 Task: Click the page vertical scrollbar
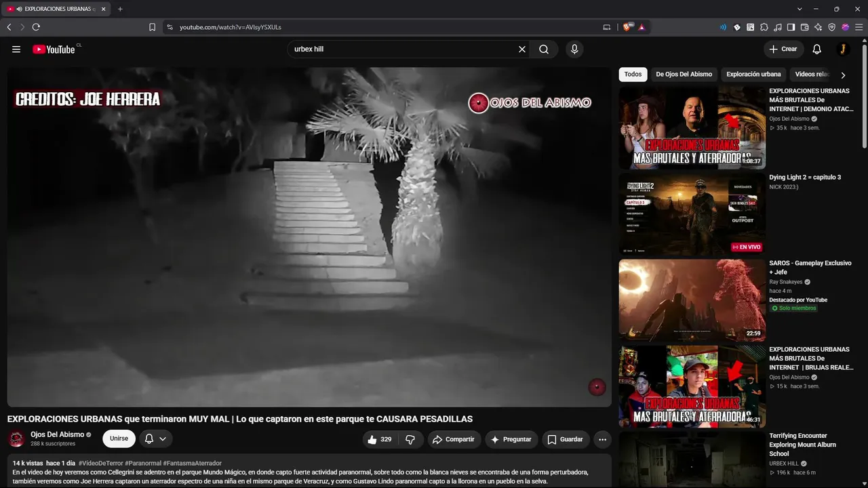[865, 95]
